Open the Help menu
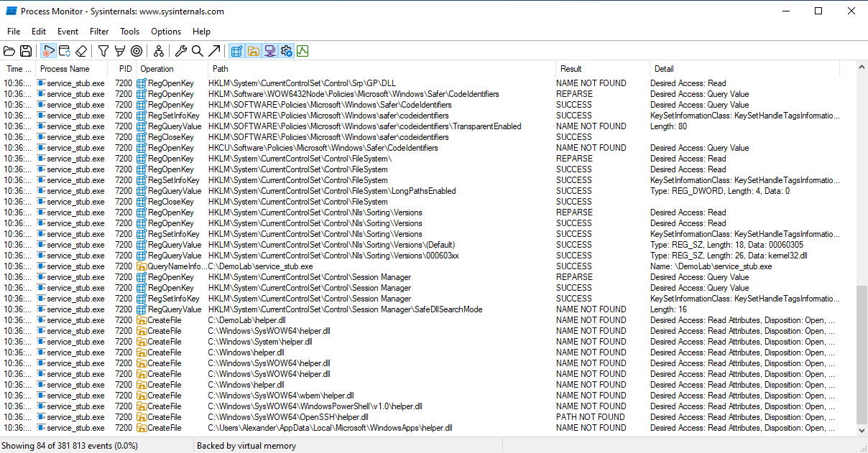The width and height of the screenshot is (868, 453). [x=202, y=32]
